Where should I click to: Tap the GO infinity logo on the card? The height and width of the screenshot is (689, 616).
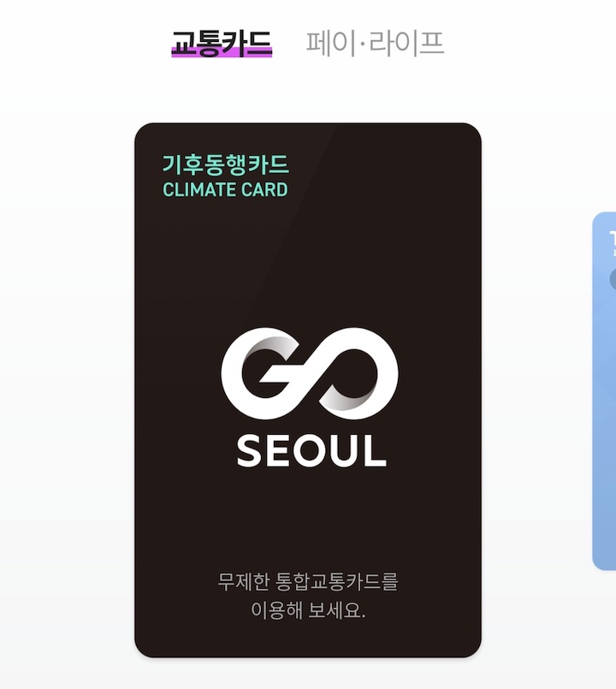(310, 373)
